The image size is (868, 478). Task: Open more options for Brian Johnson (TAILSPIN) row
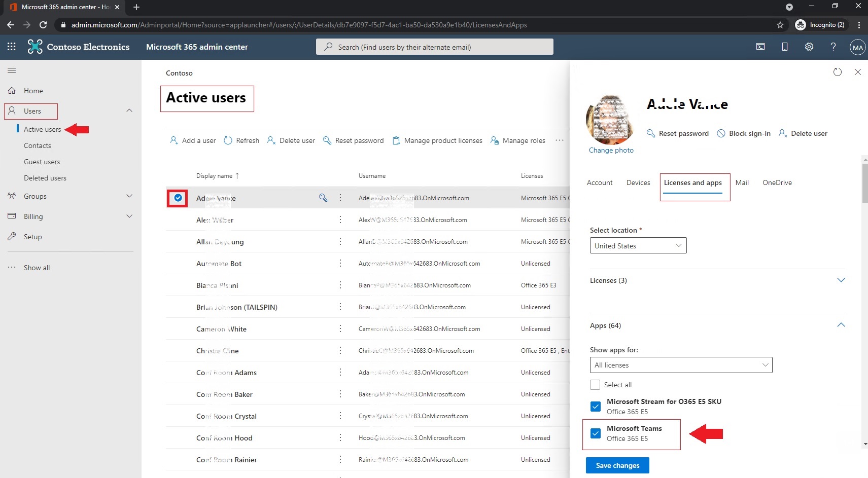pos(340,307)
